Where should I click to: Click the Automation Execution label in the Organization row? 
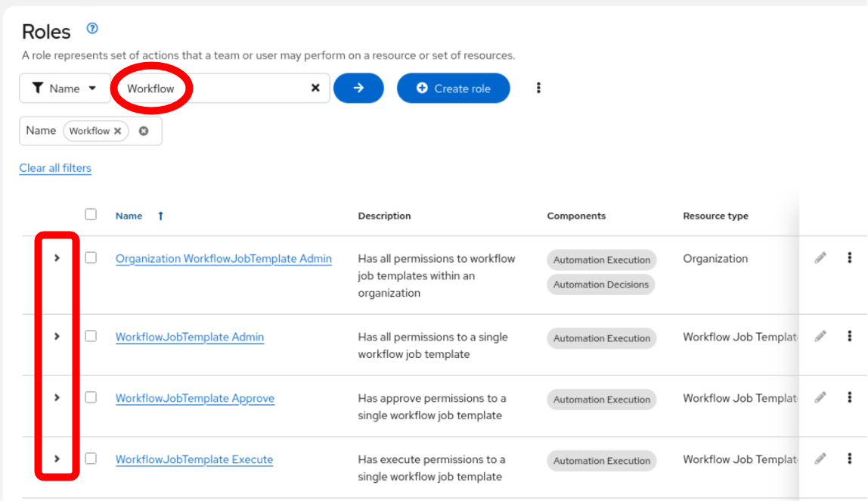click(602, 260)
